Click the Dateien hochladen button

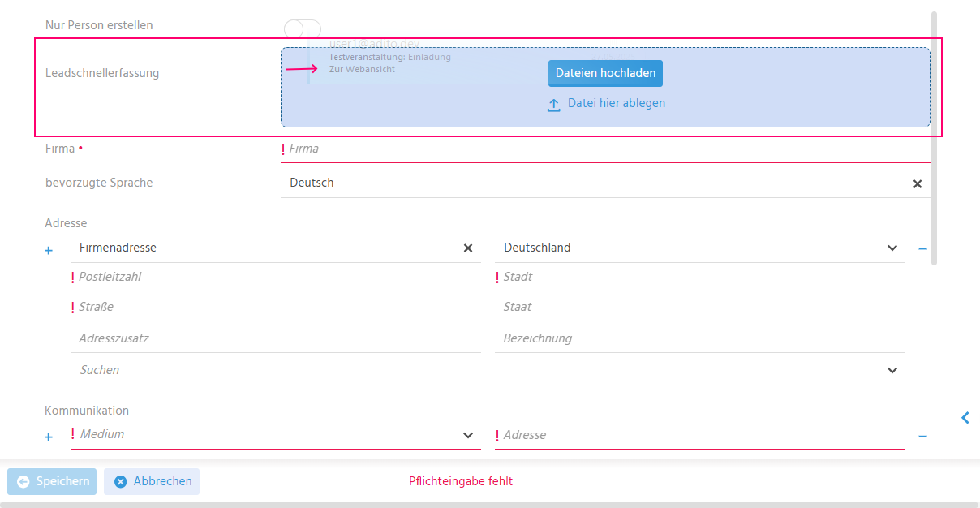605,73
